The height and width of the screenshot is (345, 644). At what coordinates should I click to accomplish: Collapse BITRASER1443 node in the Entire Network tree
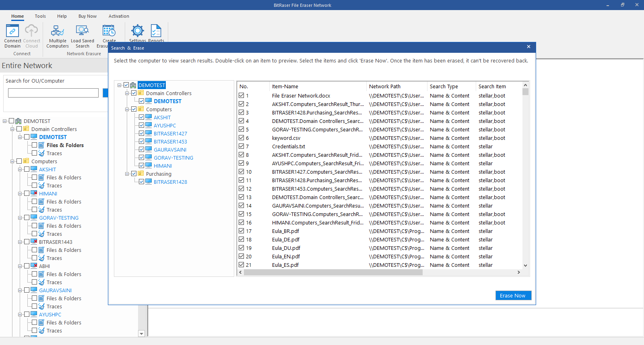tap(20, 242)
